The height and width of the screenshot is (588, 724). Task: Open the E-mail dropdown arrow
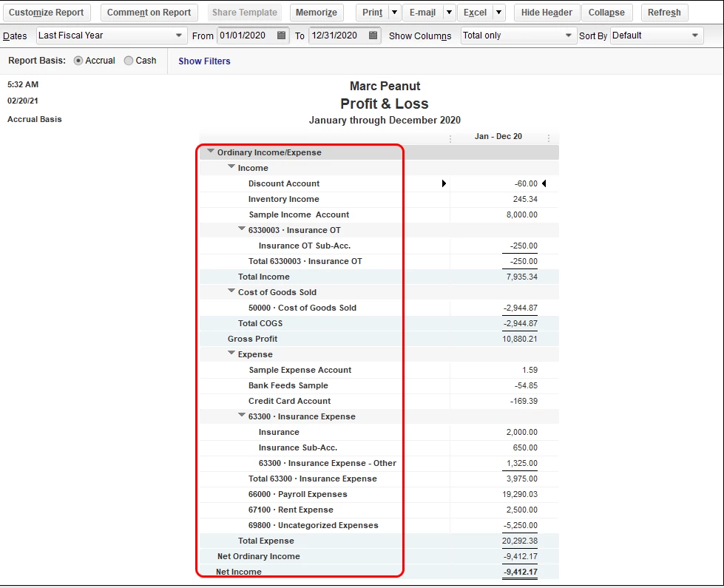click(x=449, y=13)
